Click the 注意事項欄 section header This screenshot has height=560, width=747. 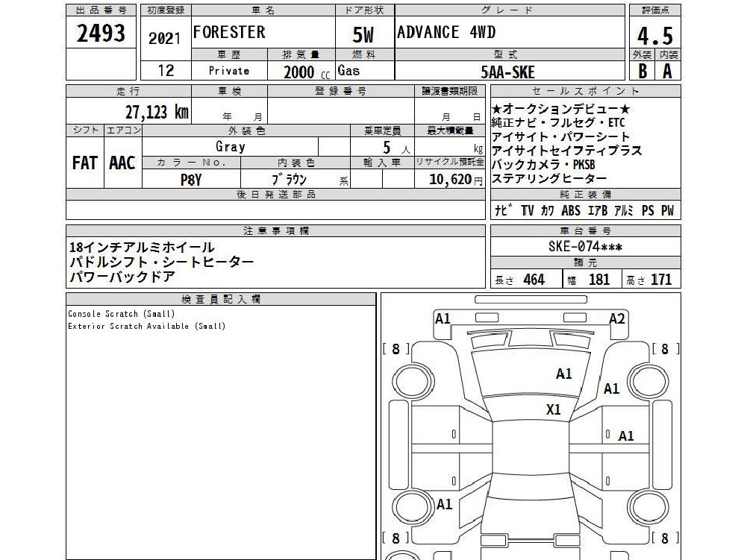[x=275, y=231]
